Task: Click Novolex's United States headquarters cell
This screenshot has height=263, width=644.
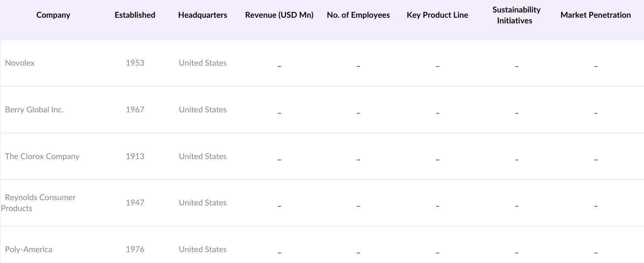Action: [x=202, y=63]
